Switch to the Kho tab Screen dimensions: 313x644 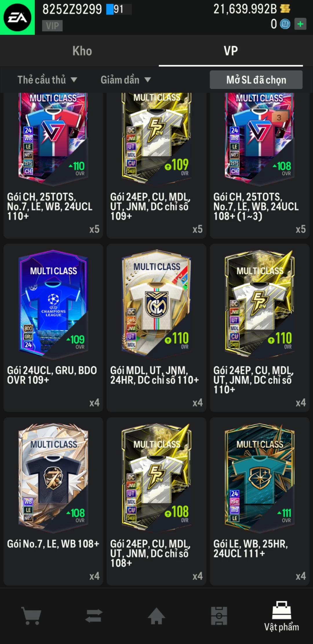click(x=82, y=51)
